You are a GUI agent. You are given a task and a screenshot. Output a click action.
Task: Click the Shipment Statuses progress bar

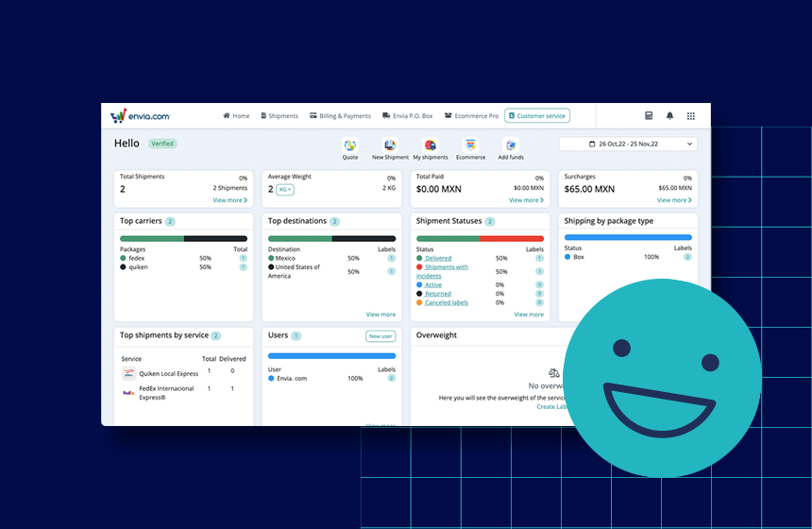[480, 239]
